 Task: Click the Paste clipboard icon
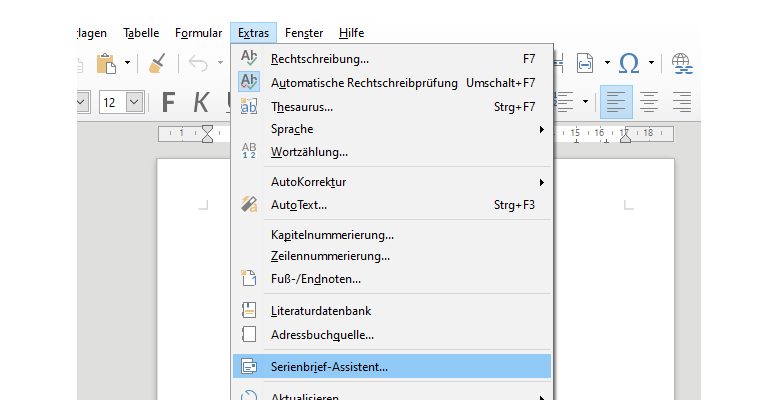click(x=106, y=64)
